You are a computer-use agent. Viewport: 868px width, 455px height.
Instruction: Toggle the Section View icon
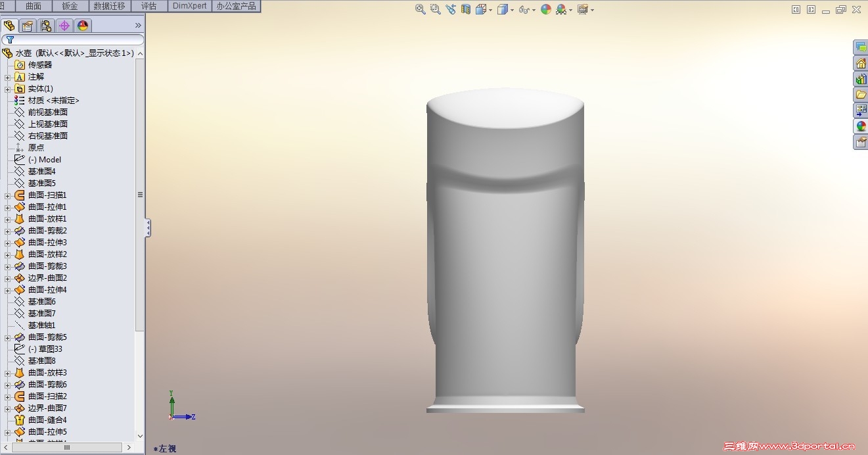[466, 9]
